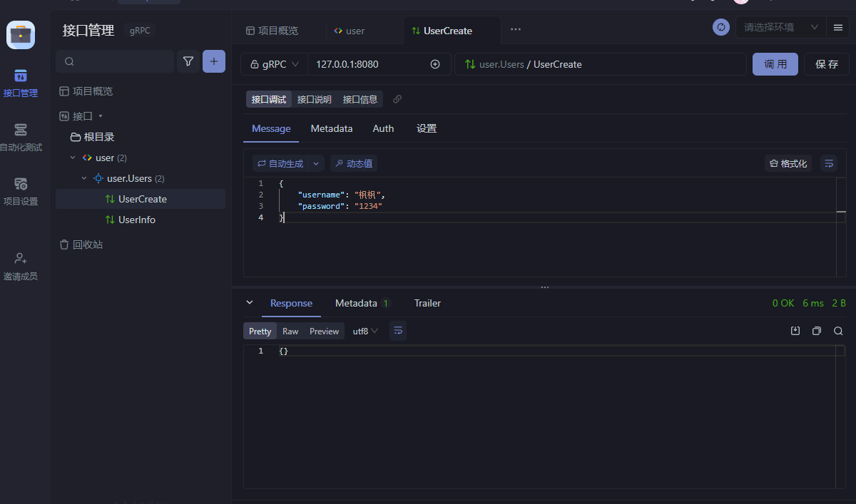Viewport: 856px width, 504px height.
Task: Collapse the user.Users tree node
Action: point(84,178)
